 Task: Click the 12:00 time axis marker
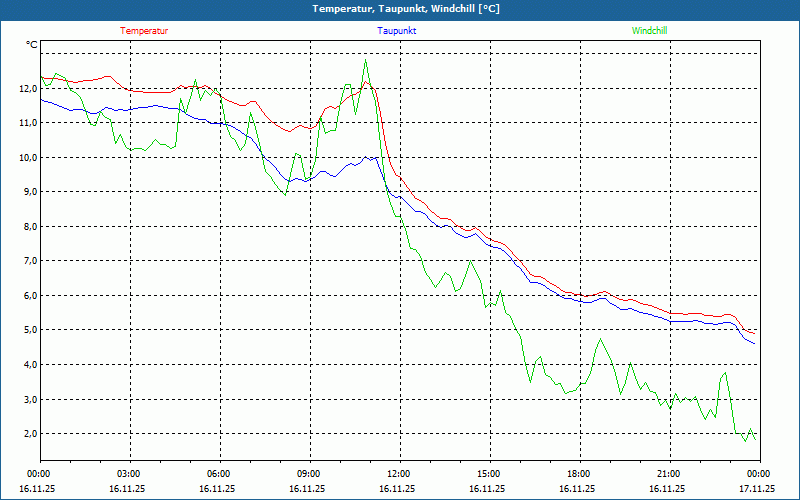tap(398, 474)
